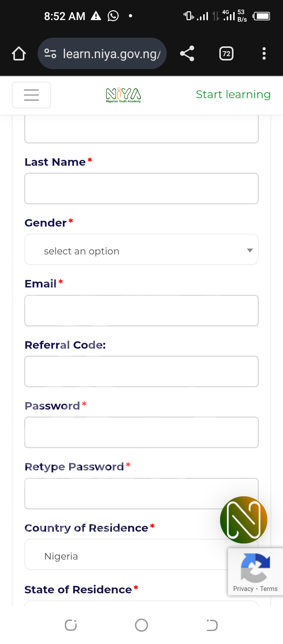Click the reCAPTCHA Privacy link

(x=243, y=589)
